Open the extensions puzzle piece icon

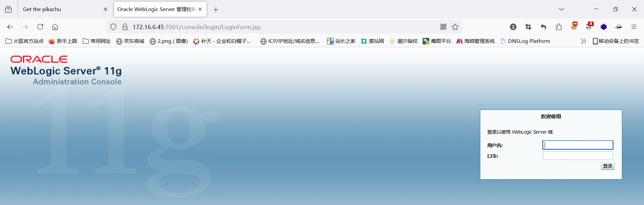coord(558,27)
